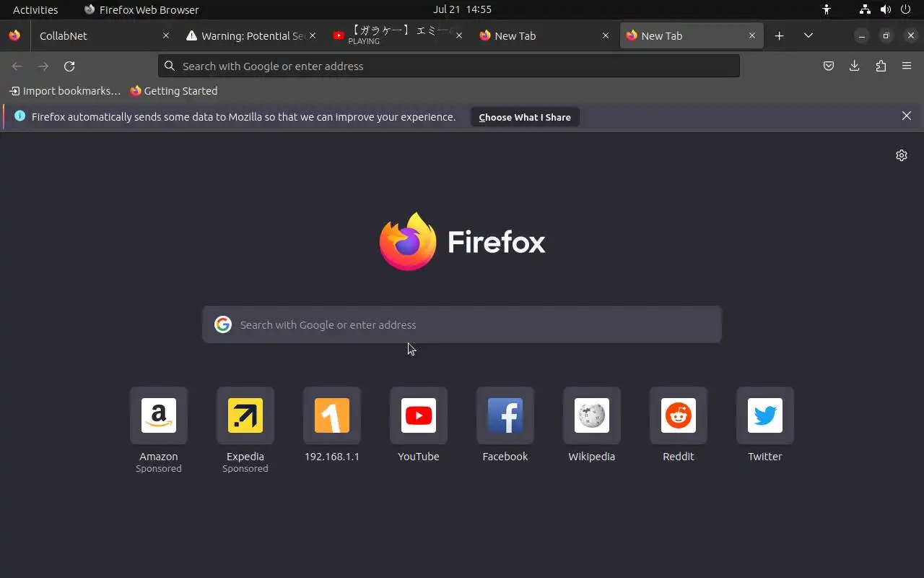Click the Firefox logo on page
This screenshot has width=924, height=578.
click(x=462, y=241)
